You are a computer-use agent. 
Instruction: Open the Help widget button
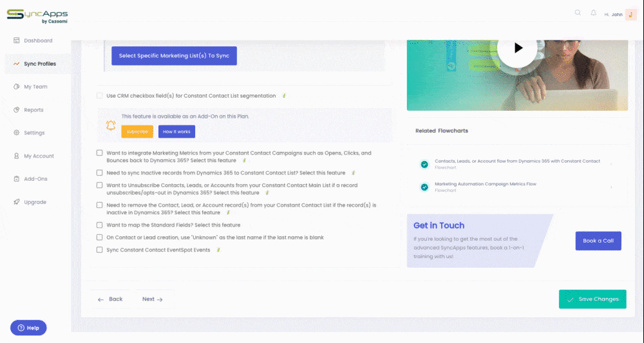tap(28, 328)
